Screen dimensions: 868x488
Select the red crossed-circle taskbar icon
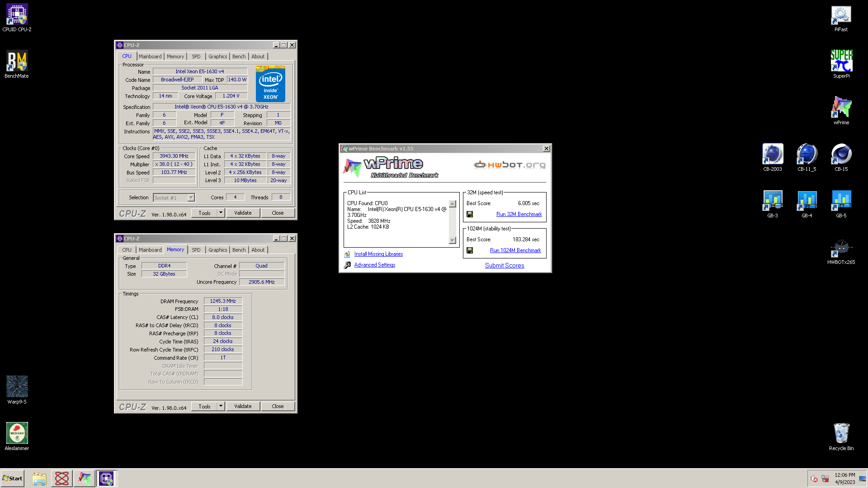pos(62,479)
